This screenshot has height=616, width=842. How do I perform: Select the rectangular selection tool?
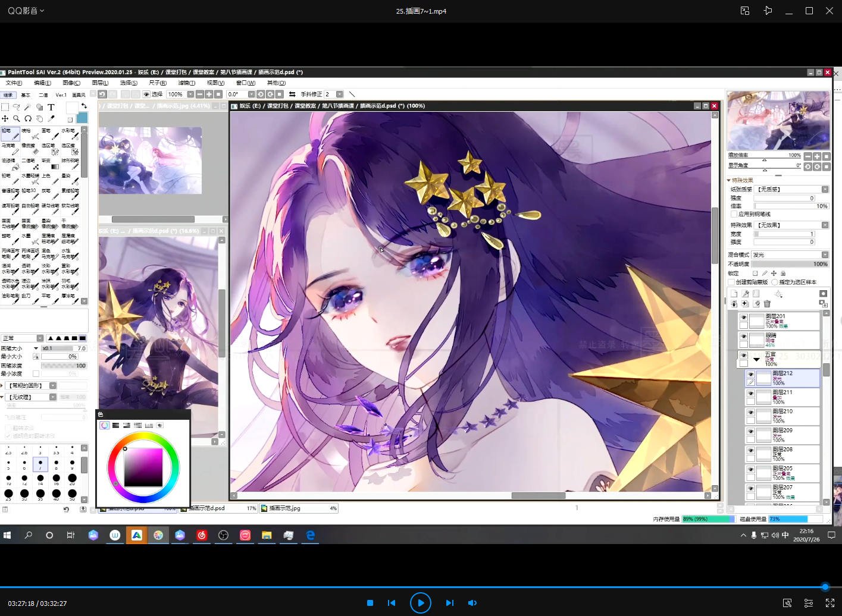(x=5, y=107)
